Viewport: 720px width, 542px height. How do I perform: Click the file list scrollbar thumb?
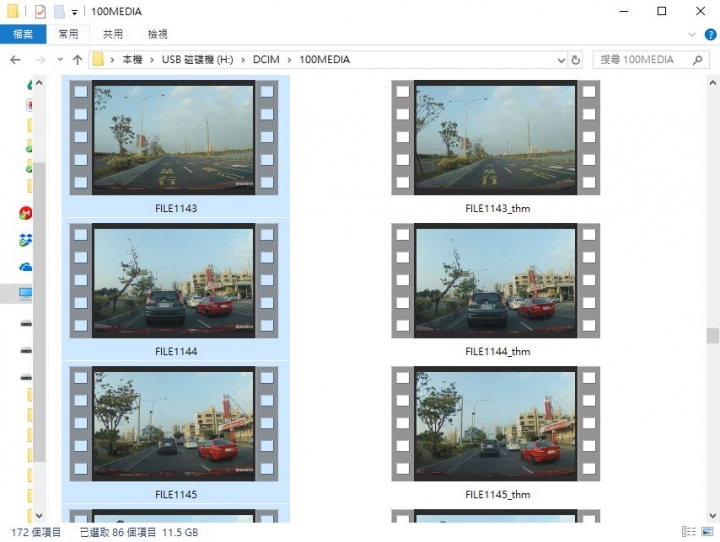point(712,335)
